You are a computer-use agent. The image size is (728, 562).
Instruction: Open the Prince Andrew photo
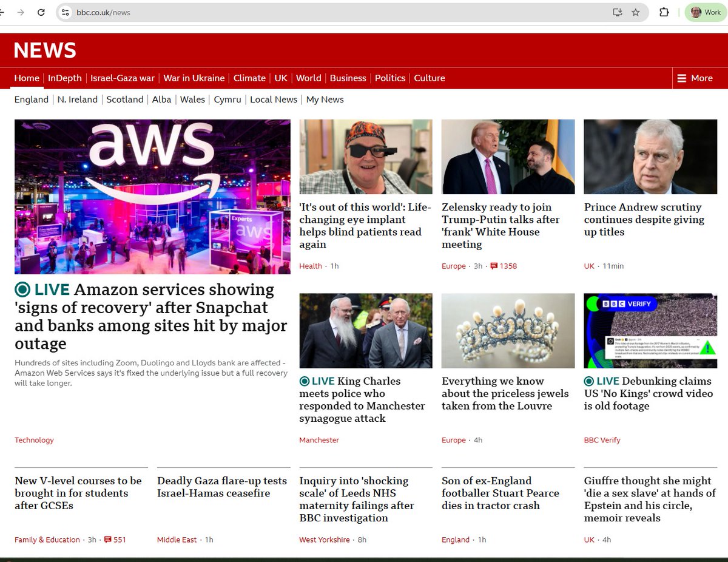[650, 157]
